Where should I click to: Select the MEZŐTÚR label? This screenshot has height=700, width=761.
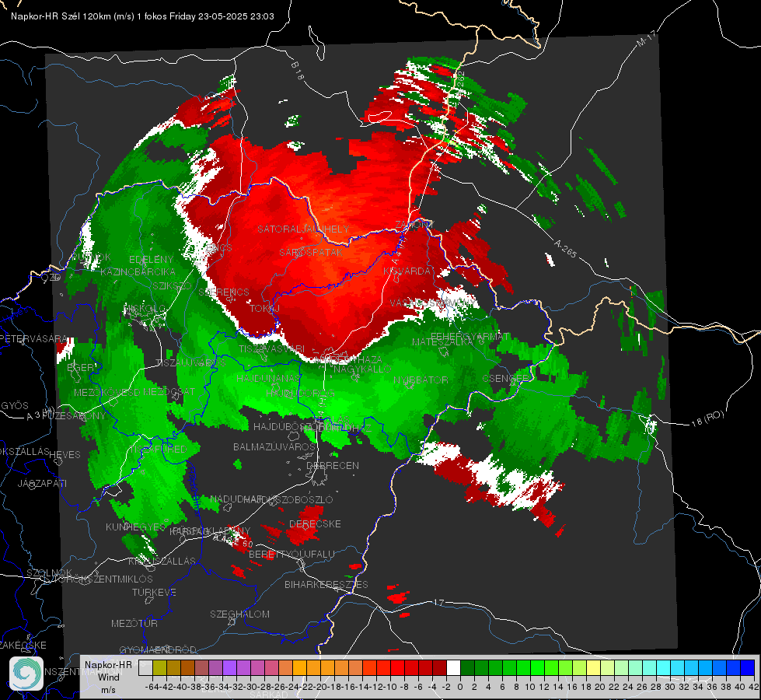(134, 623)
